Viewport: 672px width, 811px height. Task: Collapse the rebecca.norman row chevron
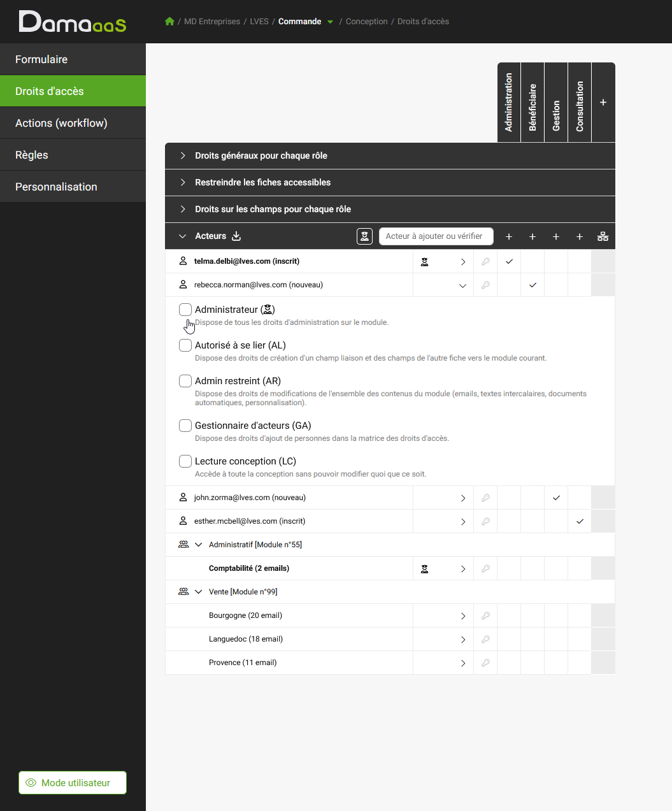tap(462, 285)
